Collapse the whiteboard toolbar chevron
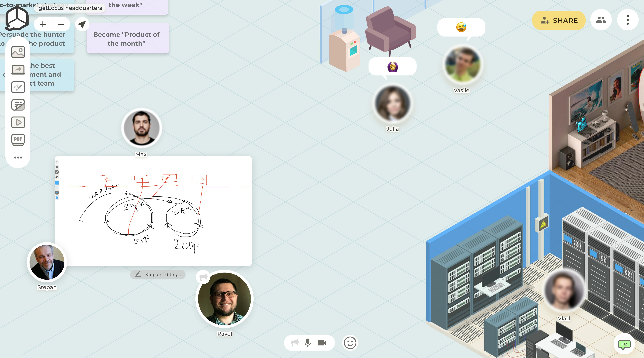 coord(57,162)
